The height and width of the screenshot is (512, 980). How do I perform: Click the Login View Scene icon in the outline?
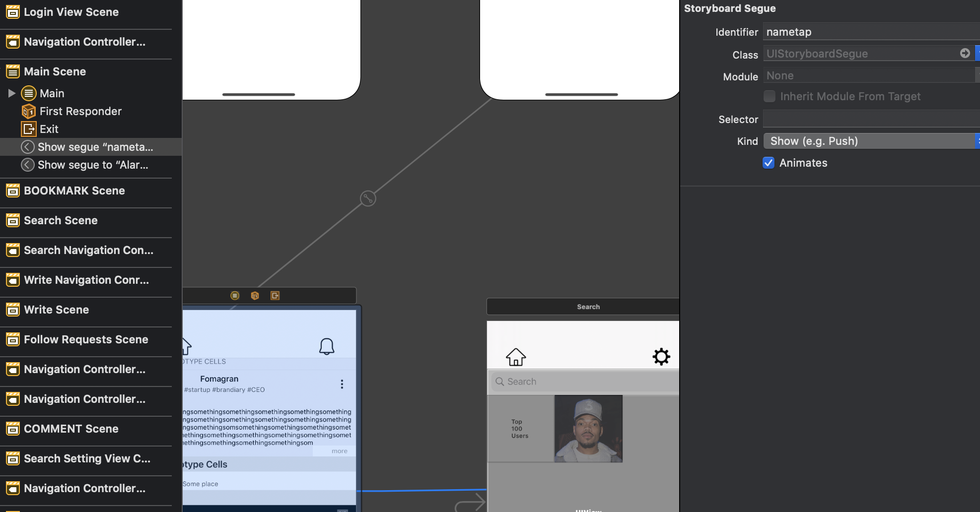(13, 12)
